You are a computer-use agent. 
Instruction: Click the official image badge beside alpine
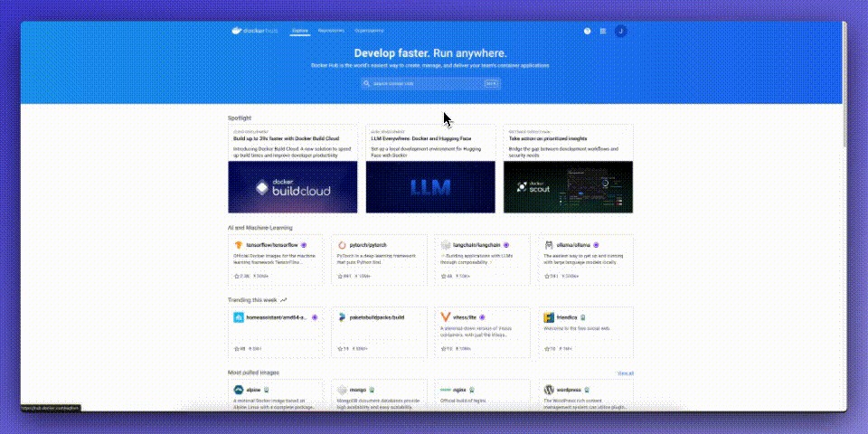click(266, 390)
